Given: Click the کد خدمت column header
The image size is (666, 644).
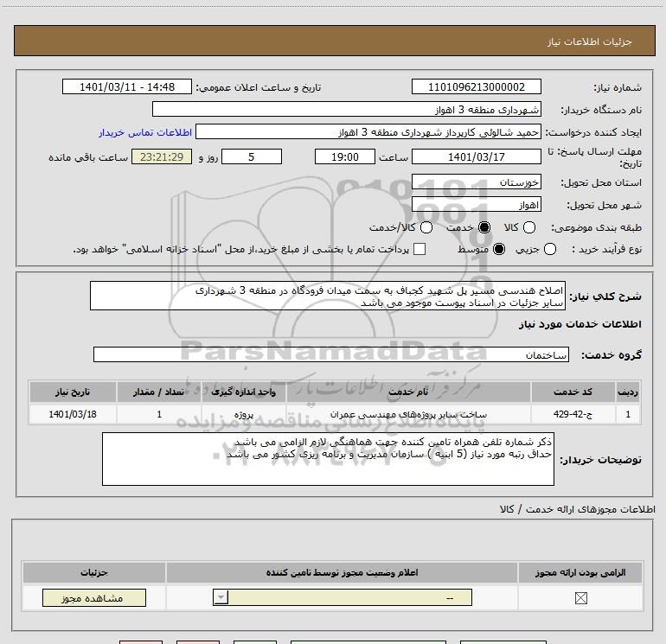Looking at the screenshot, I should 573,392.
